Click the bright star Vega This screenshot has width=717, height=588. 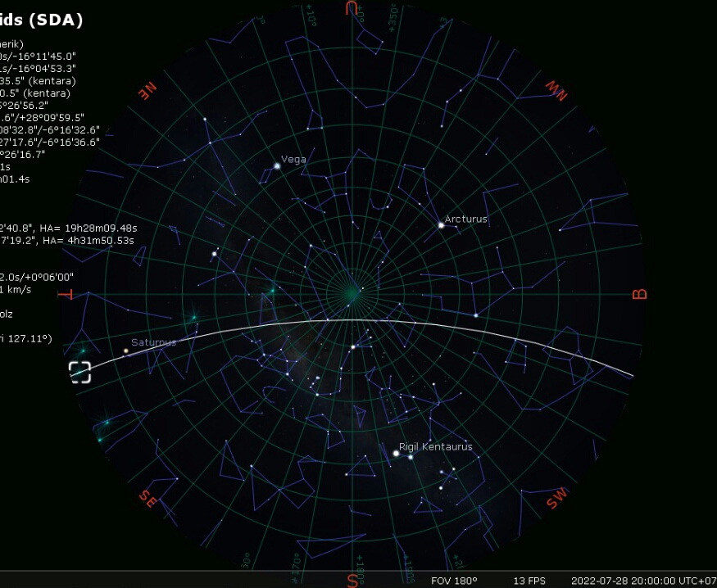[277, 166]
